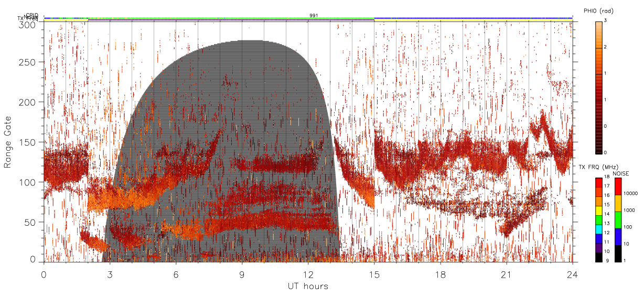Screen dimensions: 644x297
Task: Click the green block in the NOISE legend
Action: pyautogui.click(x=618, y=220)
